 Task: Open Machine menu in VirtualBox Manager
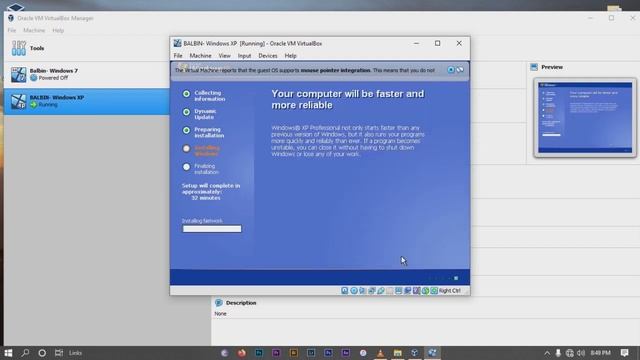click(34, 30)
